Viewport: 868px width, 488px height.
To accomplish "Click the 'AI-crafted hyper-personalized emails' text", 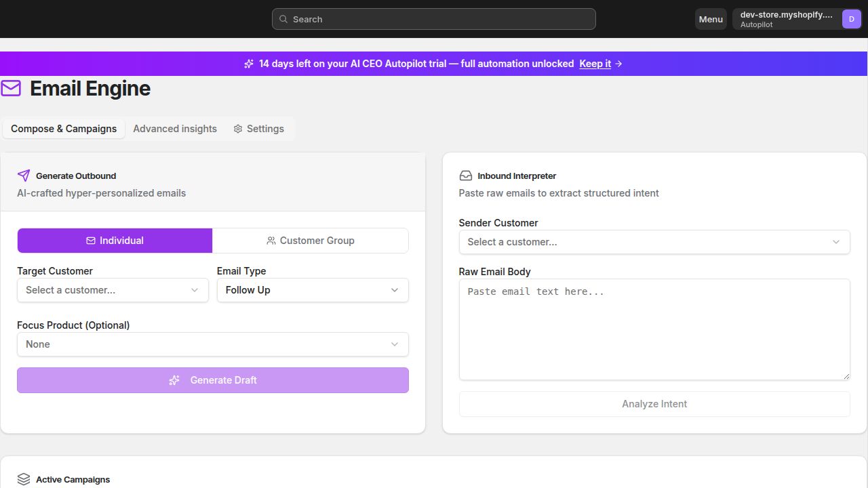I will coord(101,193).
